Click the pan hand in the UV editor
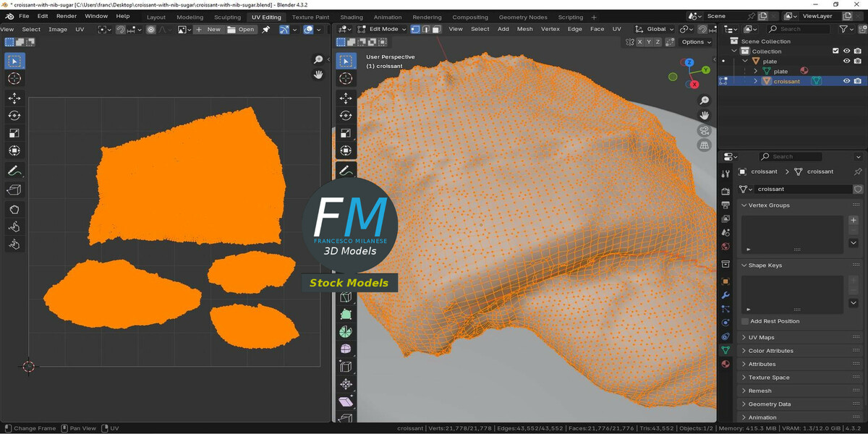The width and height of the screenshot is (868, 434). pyautogui.click(x=318, y=75)
